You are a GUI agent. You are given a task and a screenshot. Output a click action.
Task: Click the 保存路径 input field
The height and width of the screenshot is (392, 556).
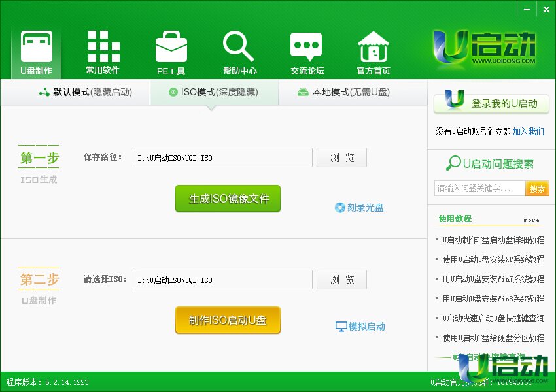click(x=222, y=157)
